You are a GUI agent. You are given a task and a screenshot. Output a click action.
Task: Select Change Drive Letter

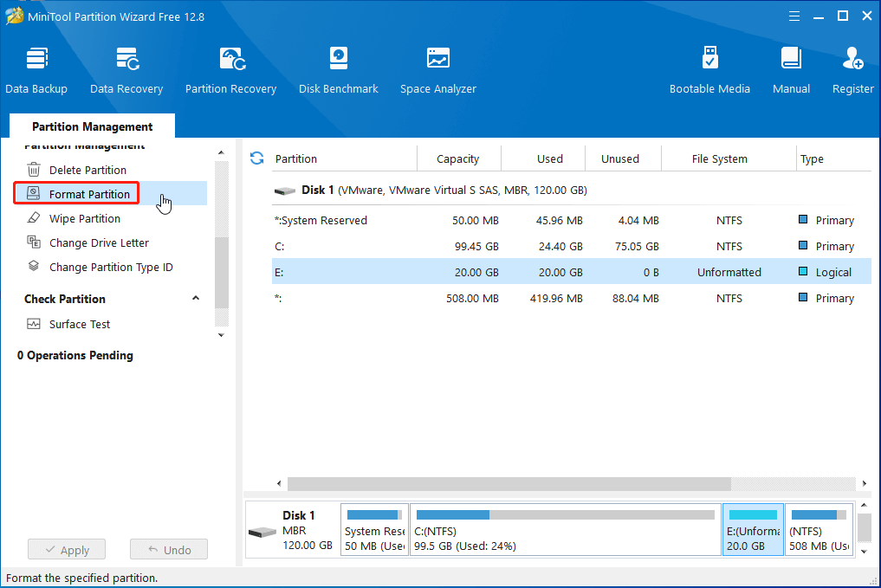point(99,243)
